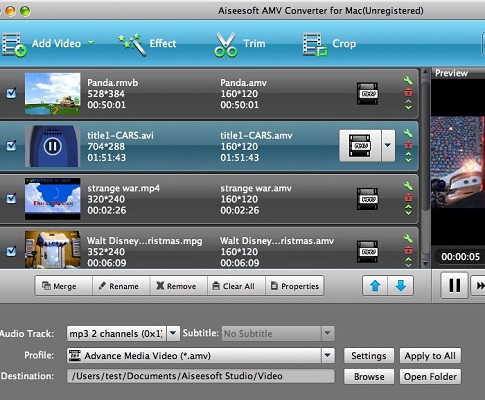This screenshot has height=400, width=485.
Task: Move title1-CARS.avi row down with green arrow
Action: (408, 160)
